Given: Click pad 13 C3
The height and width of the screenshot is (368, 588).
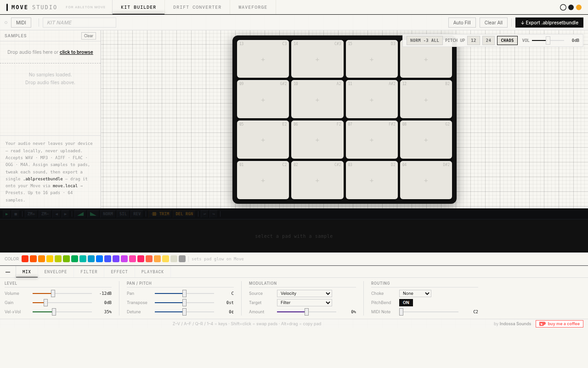Looking at the screenshot, I should pos(263,59).
